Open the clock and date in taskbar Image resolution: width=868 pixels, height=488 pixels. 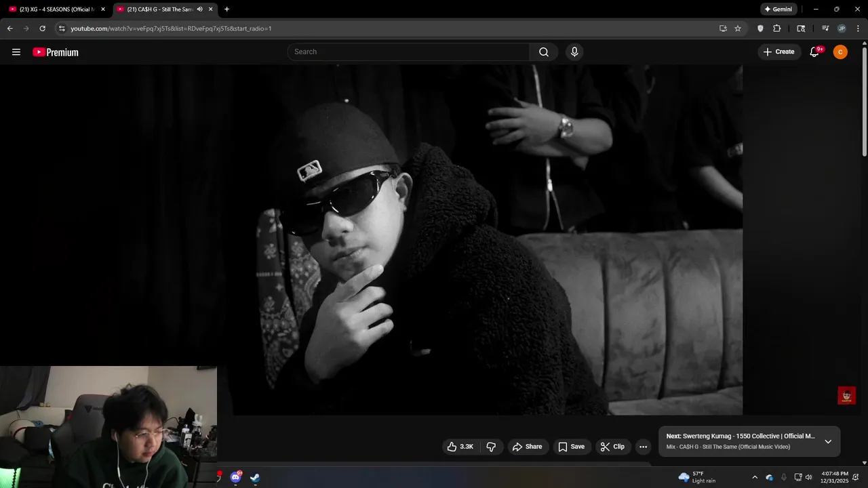coord(835,477)
